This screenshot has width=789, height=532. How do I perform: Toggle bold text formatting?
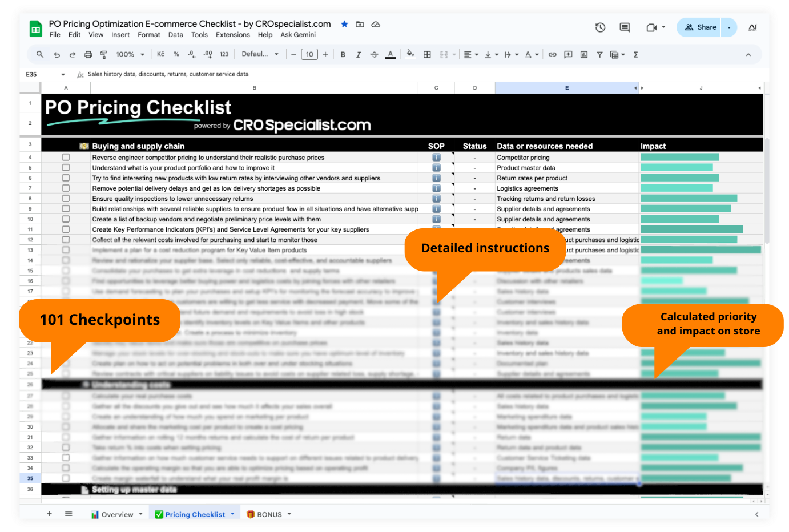[343, 55]
